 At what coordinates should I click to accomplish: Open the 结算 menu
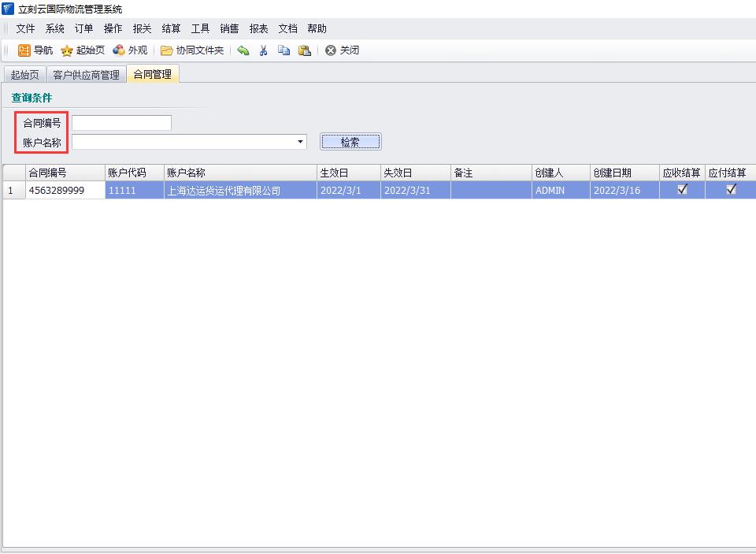pos(171,28)
